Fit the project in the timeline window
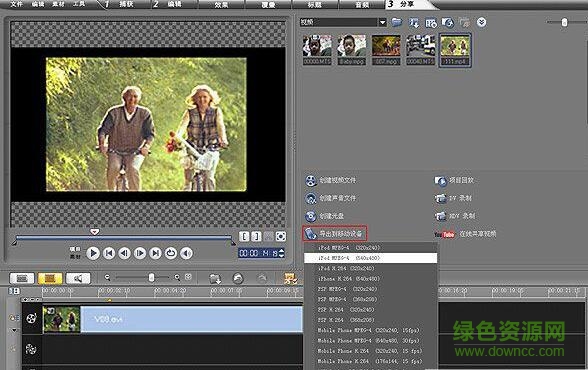Viewport: 588px width, 370px height. click(188, 277)
